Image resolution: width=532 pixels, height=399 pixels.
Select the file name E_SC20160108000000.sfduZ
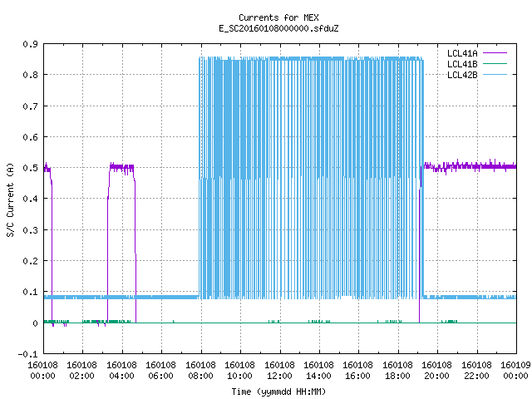(278, 28)
